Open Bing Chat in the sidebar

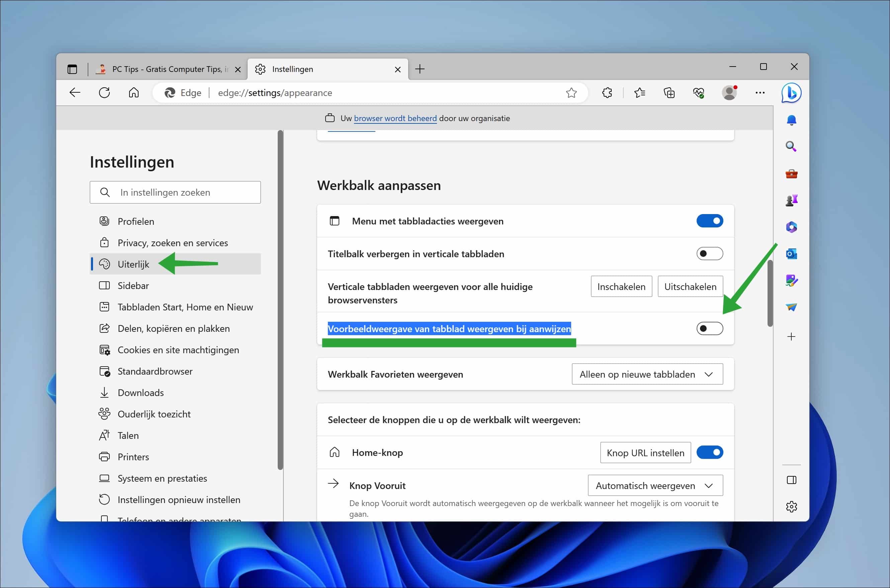click(x=791, y=93)
